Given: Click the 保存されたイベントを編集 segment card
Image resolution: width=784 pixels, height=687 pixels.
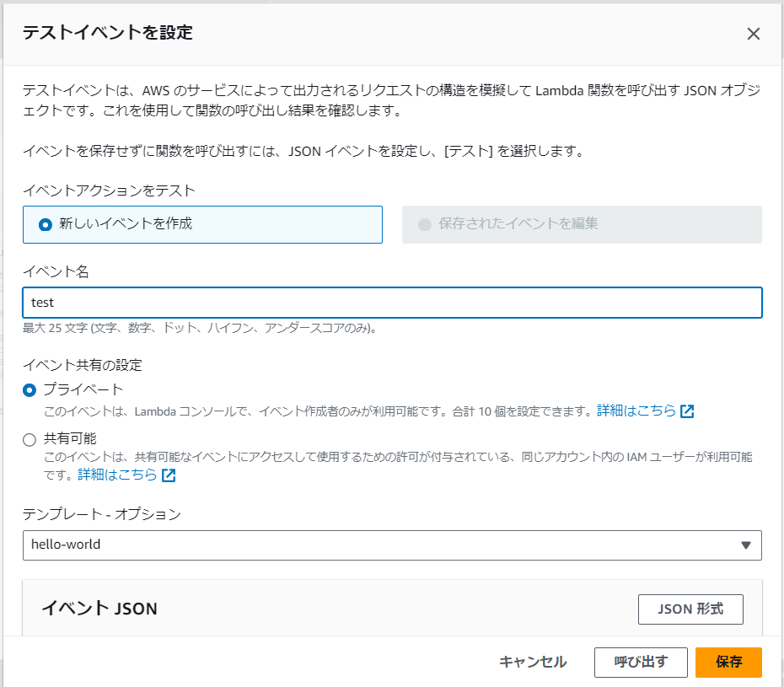Looking at the screenshot, I should tap(582, 224).
